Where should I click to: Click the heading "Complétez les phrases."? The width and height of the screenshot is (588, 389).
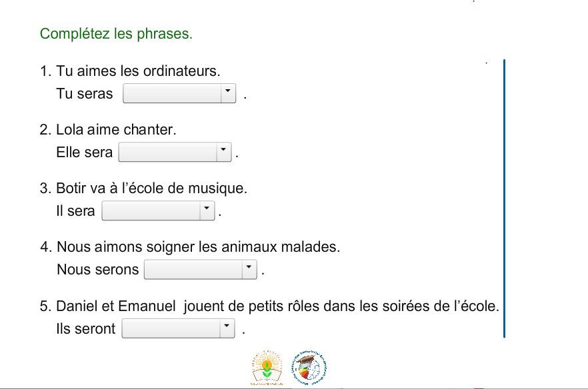116,34
